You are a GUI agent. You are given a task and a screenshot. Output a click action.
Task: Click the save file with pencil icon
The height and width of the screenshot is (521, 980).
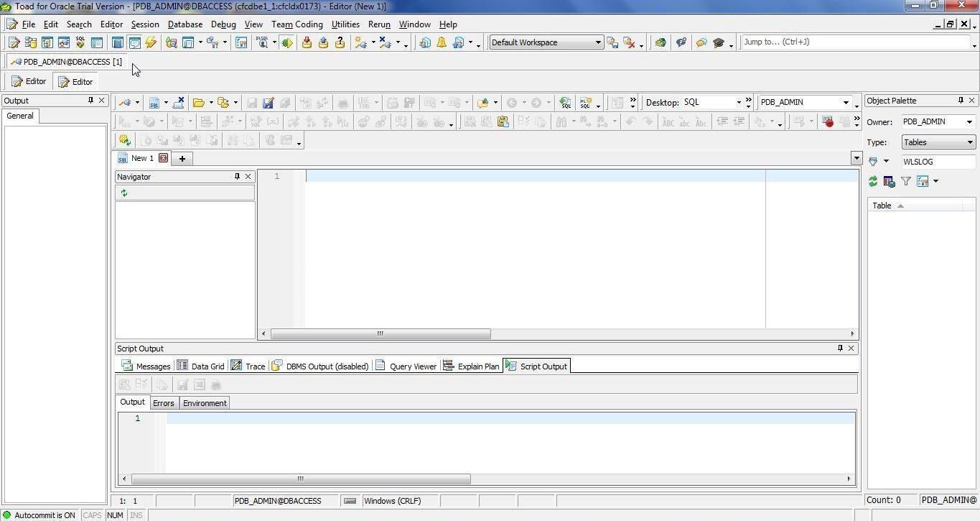(x=268, y=102)
